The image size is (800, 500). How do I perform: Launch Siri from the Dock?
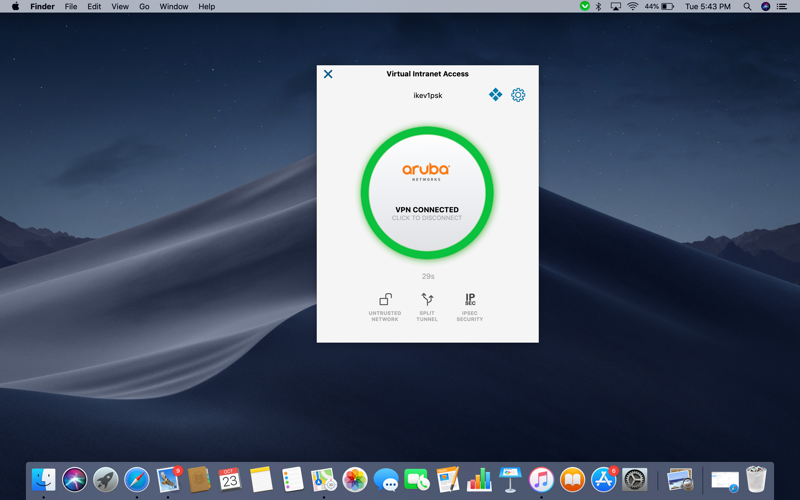[74, 480]
